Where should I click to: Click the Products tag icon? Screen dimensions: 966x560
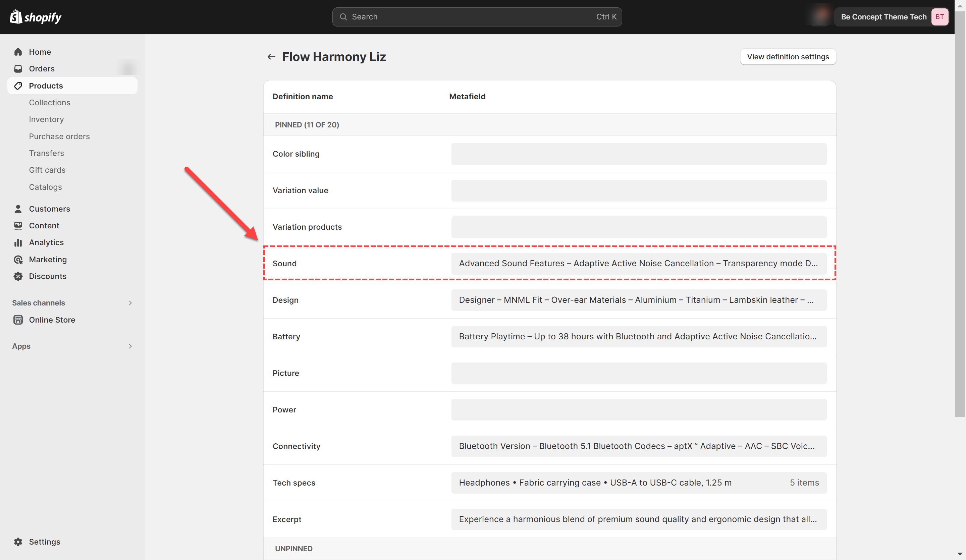pyautogui.click(x=18, y=86)
